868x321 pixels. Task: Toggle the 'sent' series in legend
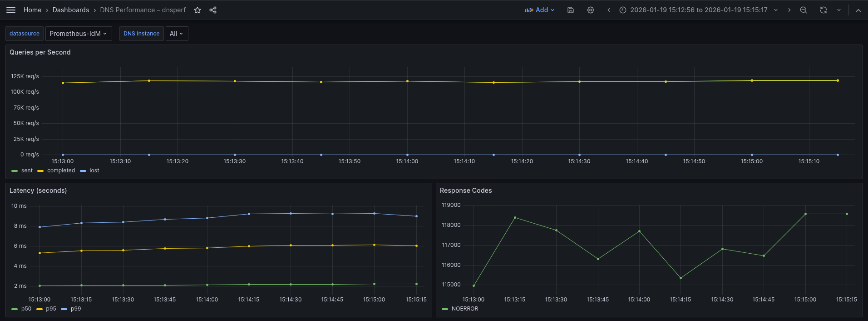pyautogui.click(x=27, y=171)
